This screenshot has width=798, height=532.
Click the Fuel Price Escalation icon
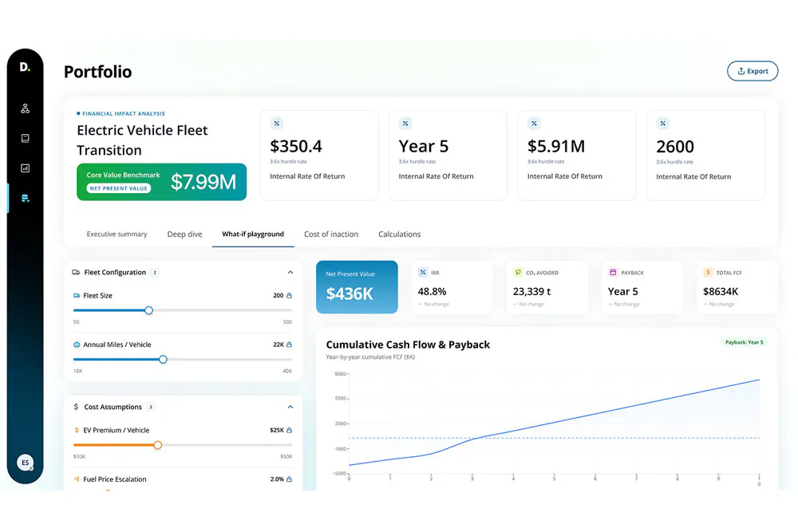(x=77, y=479)
